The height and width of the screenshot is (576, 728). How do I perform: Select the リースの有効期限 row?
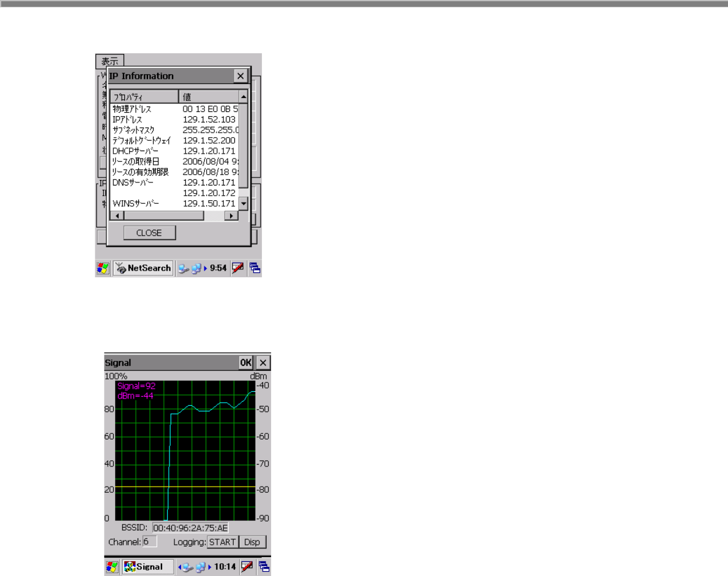click(x=174, y=172)
